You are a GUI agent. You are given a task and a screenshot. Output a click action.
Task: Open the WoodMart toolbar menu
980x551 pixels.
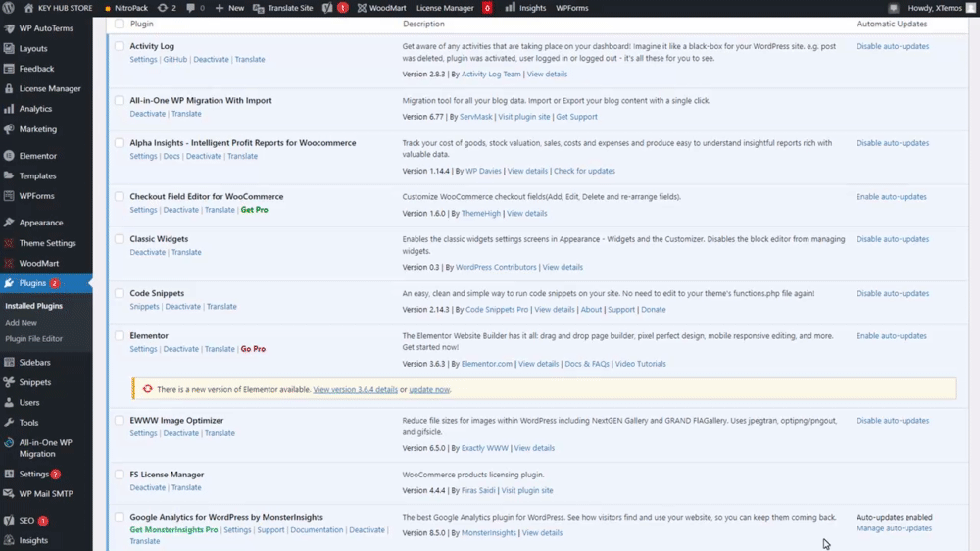[381, 8]
